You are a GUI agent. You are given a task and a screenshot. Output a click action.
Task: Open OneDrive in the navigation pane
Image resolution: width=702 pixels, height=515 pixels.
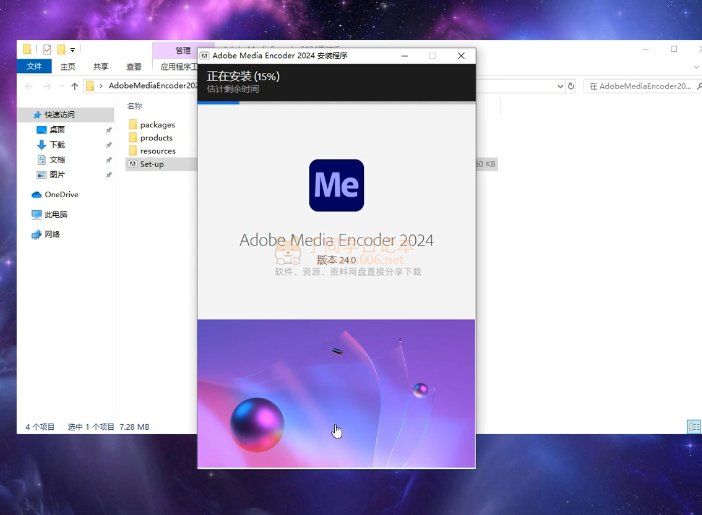[60, 195]
